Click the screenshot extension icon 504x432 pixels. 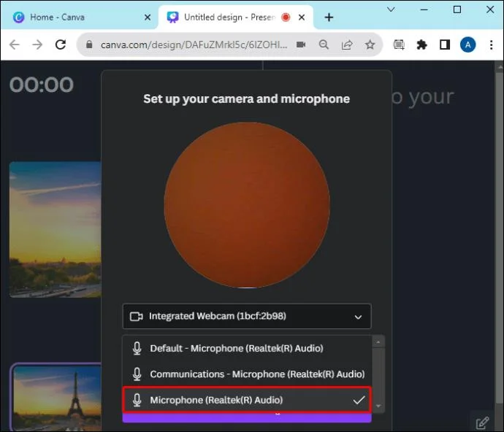399,45
